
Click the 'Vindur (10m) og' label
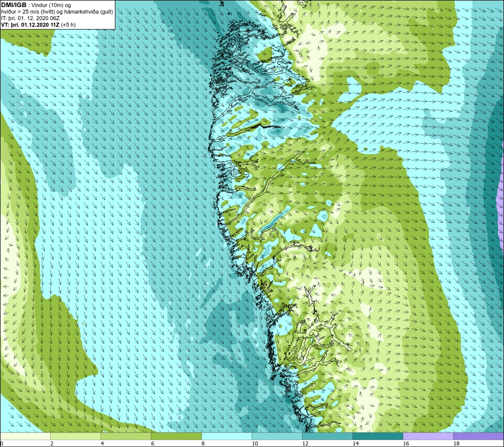click(x=52, y=6)
